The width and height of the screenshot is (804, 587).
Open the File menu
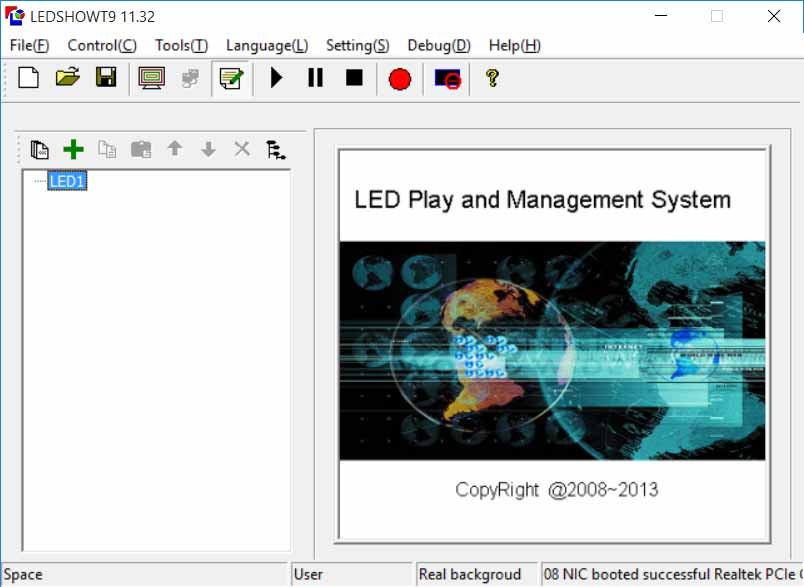click(29, 45)
